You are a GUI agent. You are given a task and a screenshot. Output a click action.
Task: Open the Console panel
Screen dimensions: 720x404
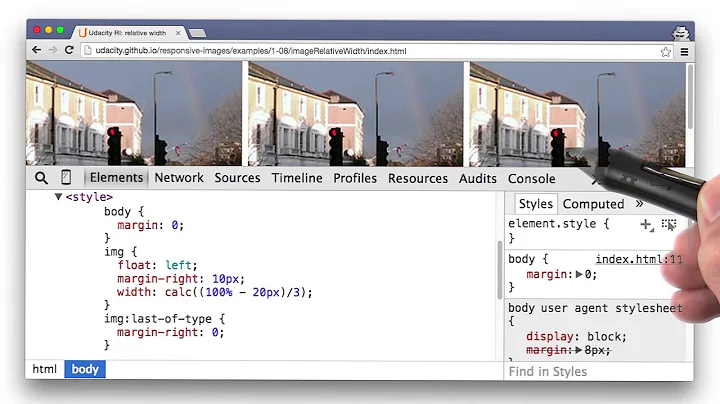pos(531,179)
